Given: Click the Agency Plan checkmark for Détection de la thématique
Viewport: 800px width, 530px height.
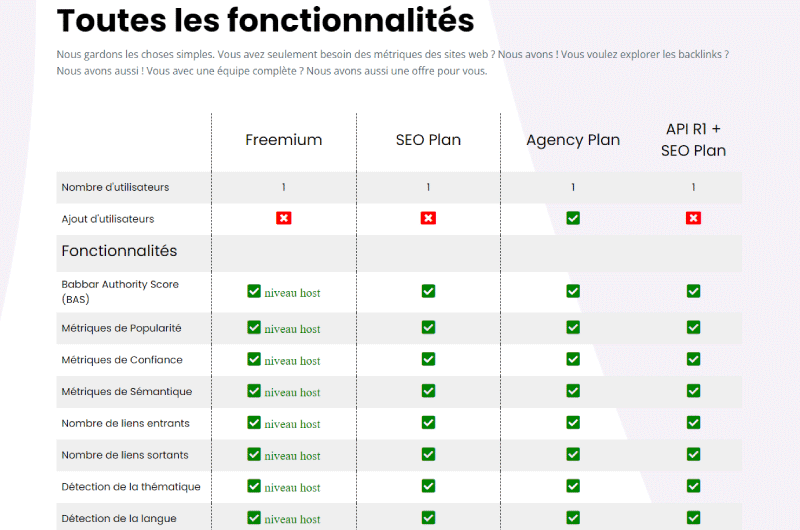Looking at the screenshot, I should pos(573,486).
